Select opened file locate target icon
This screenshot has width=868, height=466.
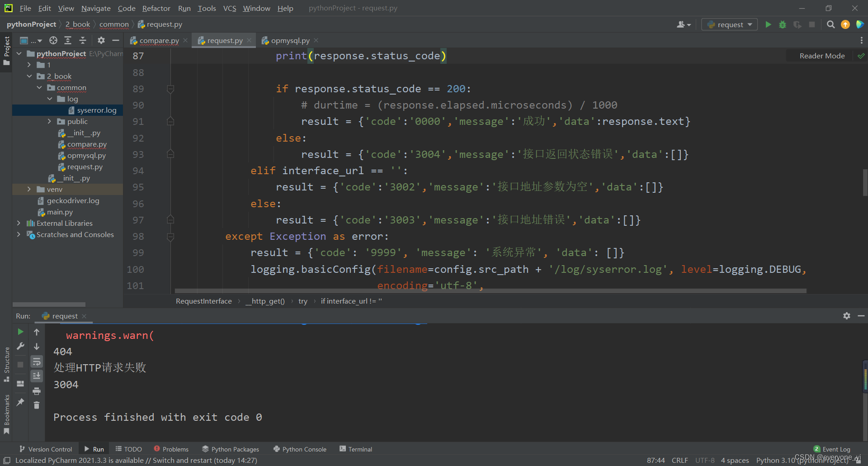(x=53, y=40)
